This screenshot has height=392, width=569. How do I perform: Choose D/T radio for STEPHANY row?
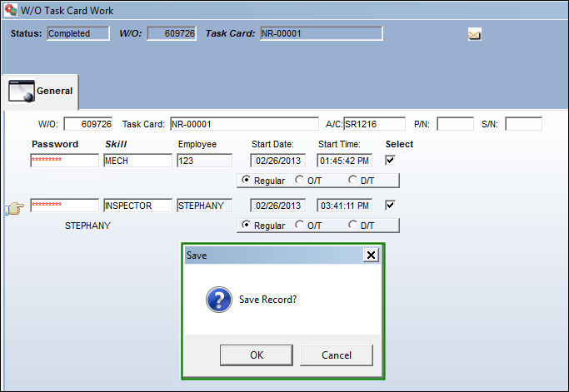click(352, 225)
